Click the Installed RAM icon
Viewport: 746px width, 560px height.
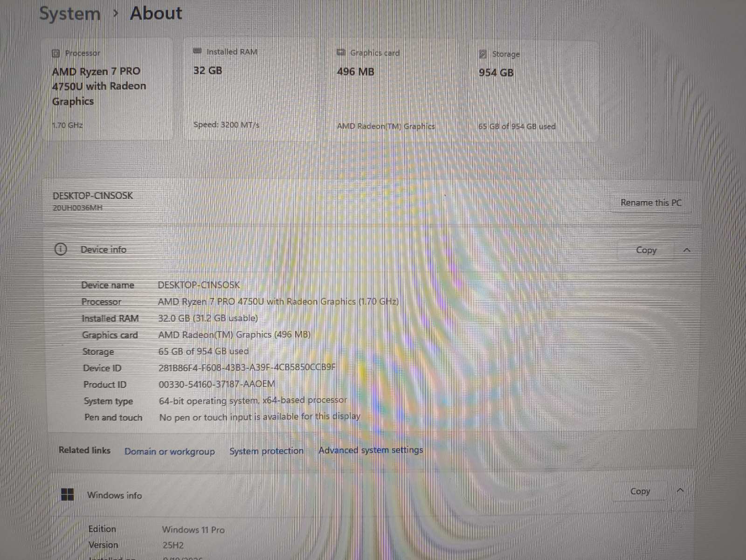click(197, 51)
